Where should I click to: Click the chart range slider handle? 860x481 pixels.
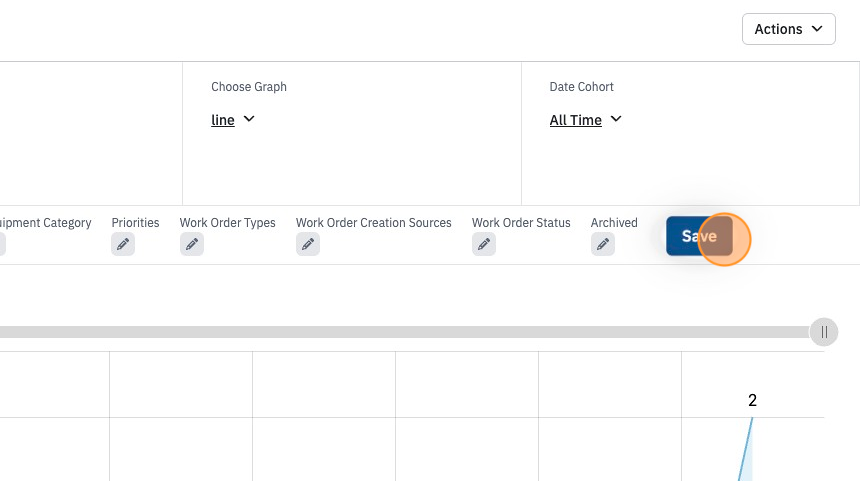click(824, 332)
